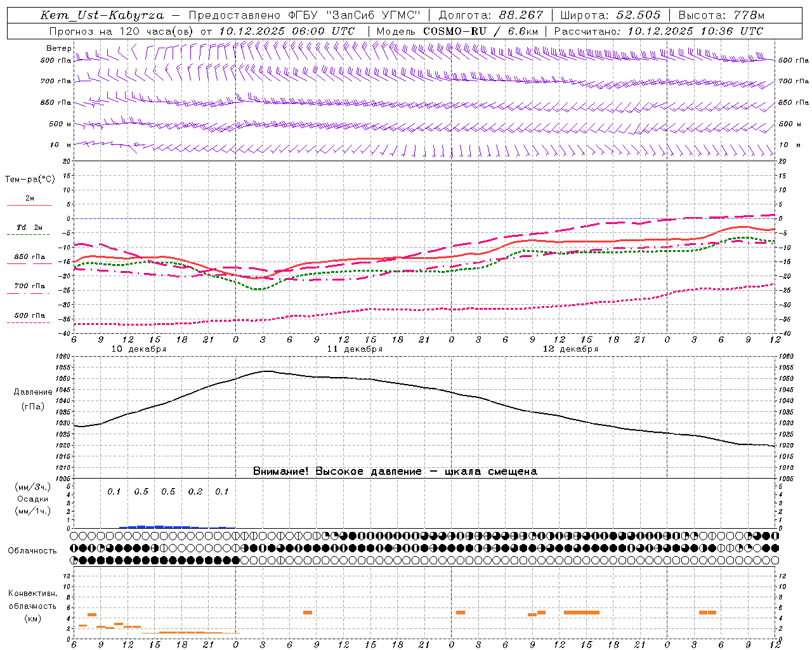
Task: Click the date label 11 декабря
Action: (x=355, y=349)
